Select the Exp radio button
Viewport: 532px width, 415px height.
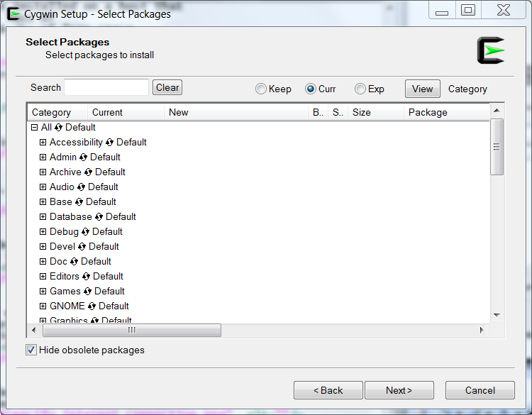pyautogui.click(x=360, y=89)
